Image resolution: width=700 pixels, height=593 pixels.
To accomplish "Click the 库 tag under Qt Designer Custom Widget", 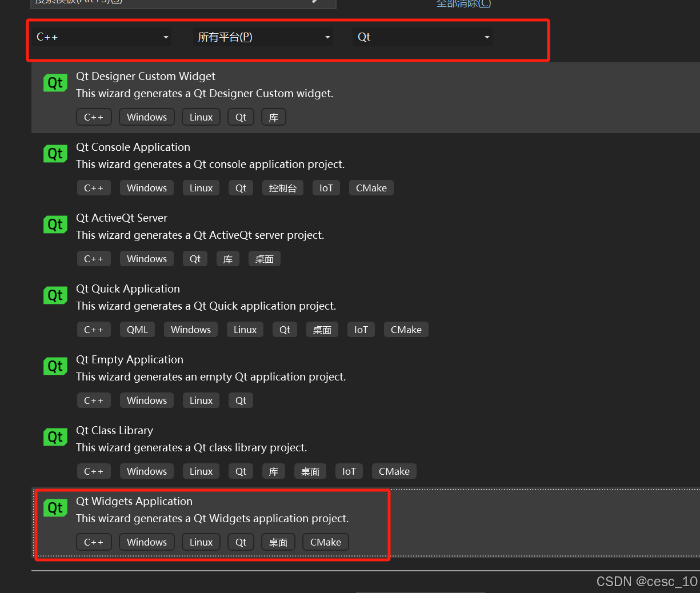I will (x=274, y=117).
